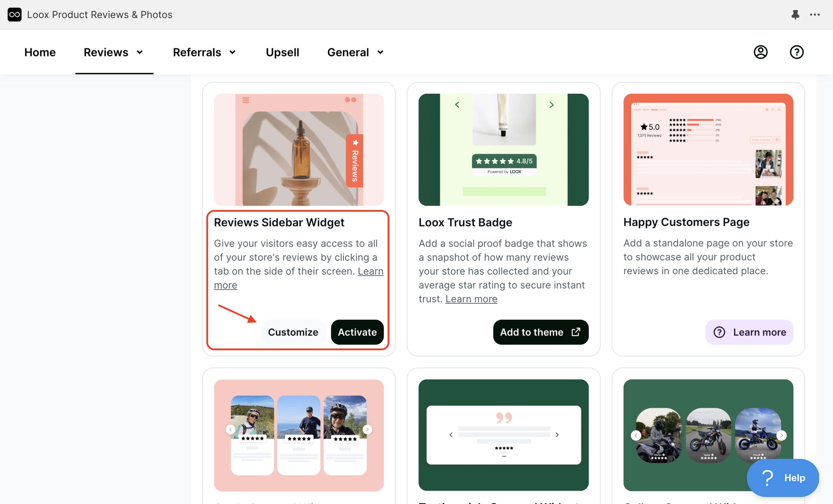Viewport: 833px width, 504px height.
Task: Click the pin icon in the top bar
Action: (795, 14)
